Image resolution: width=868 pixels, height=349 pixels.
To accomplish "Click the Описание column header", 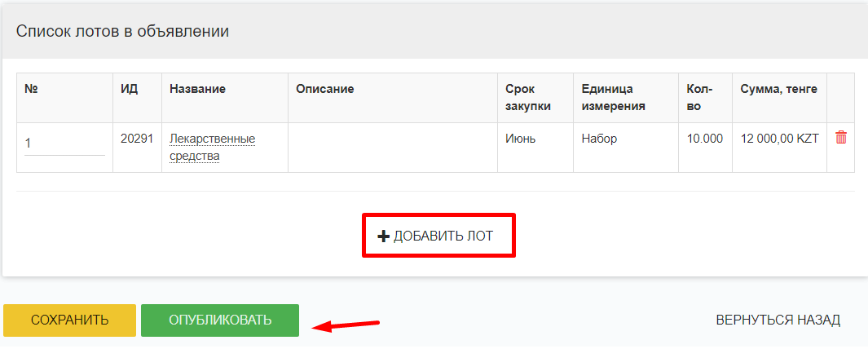I will [x=325, y=89].
